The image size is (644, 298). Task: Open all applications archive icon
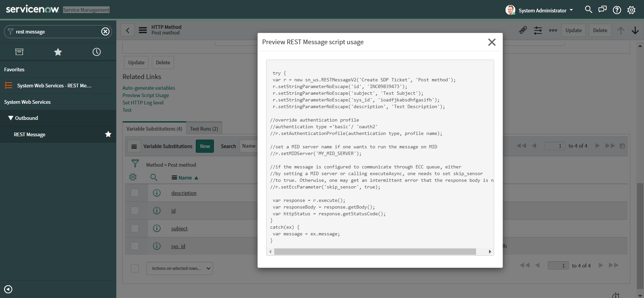pyautogui.click(x=19, y=52)
